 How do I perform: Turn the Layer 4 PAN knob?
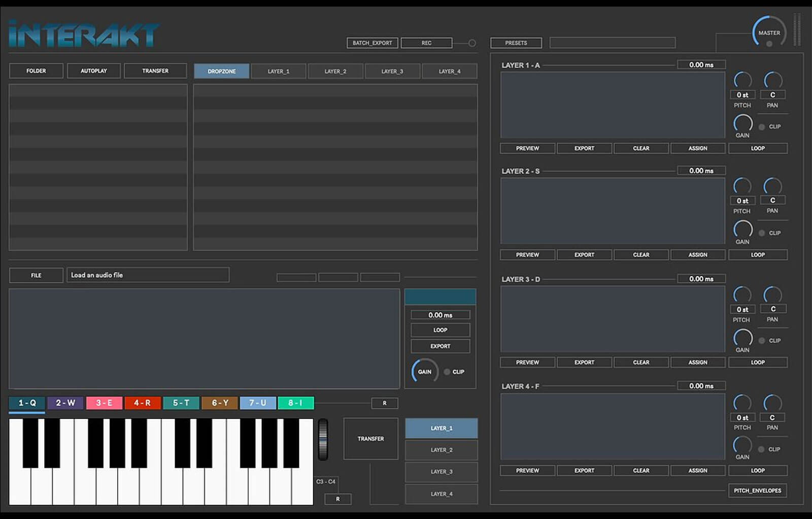point(773,403)
